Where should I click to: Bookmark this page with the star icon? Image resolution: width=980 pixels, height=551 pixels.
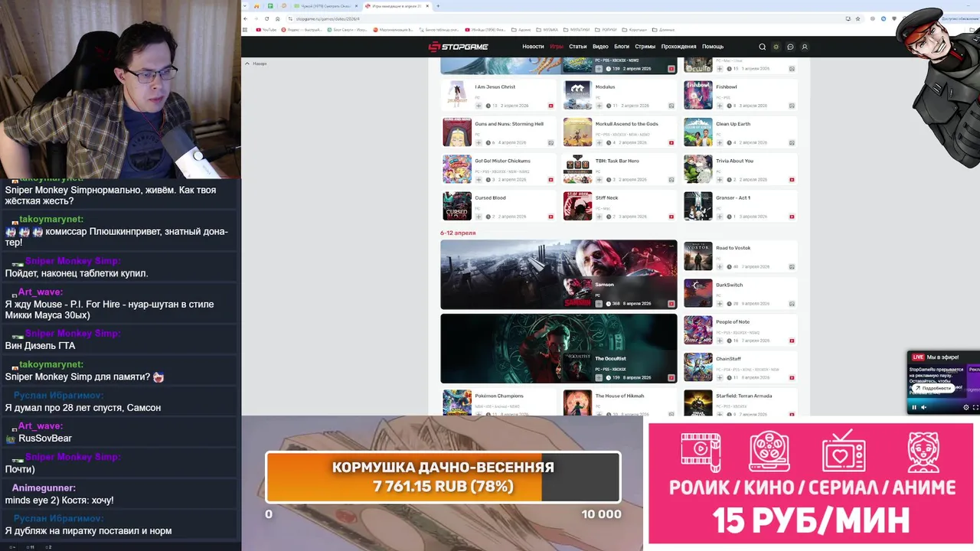(x=858, y=18)
